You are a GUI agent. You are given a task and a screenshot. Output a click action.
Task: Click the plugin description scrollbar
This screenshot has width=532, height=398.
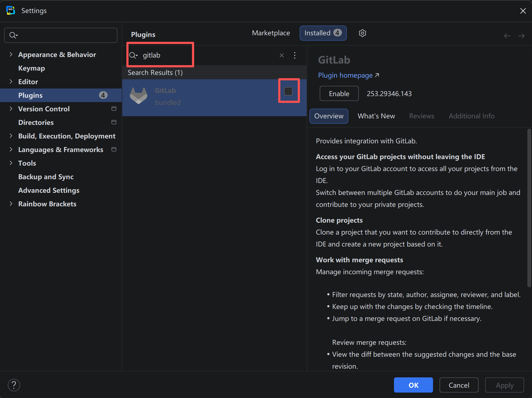(529, 208)
